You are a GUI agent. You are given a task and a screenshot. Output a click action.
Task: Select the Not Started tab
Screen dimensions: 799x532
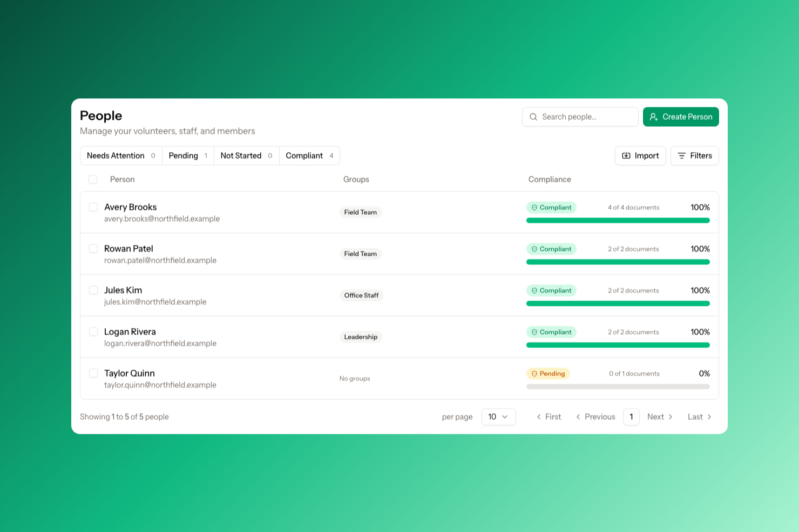click(247, 155)
